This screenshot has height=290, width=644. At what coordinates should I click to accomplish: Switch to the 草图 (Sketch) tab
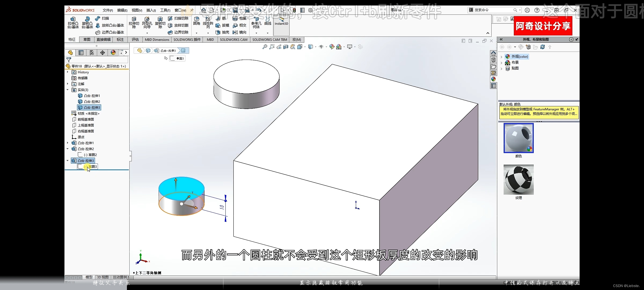[87, 39]
